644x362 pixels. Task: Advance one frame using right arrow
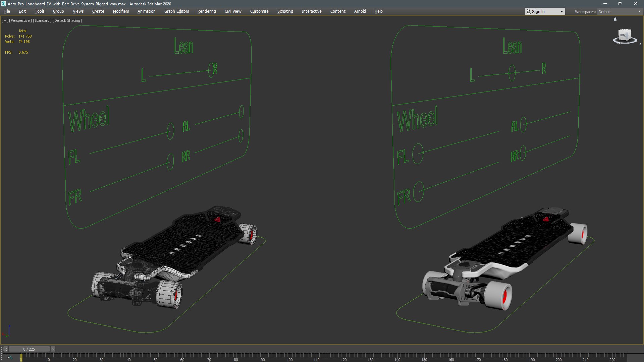[x=53, y=349]
